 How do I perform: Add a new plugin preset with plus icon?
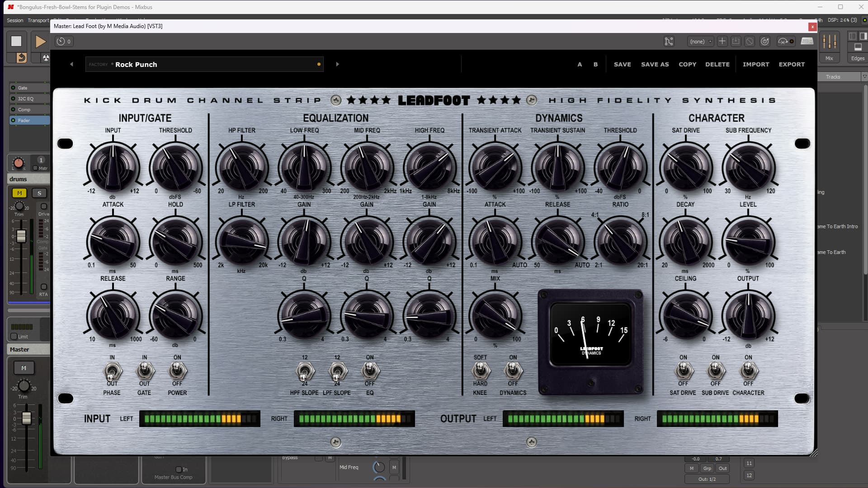pos(722,41)
